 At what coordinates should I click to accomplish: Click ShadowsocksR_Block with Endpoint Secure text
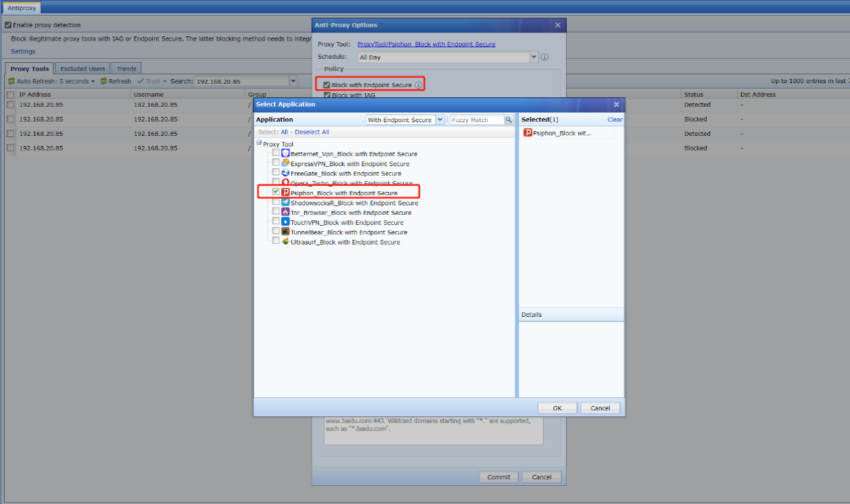tap(354, 203)
